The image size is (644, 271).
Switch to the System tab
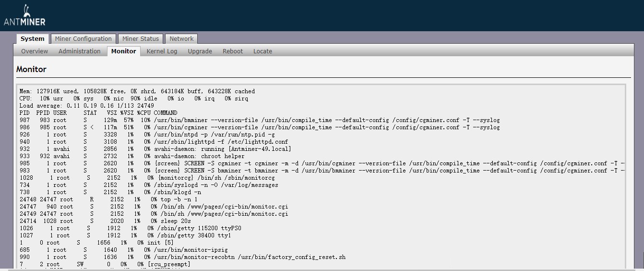tap(32, 39)
